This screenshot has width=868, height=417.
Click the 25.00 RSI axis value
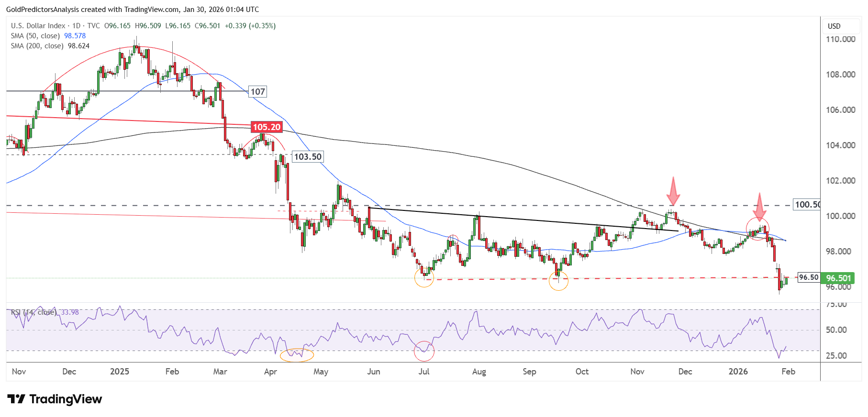point(836,356)
